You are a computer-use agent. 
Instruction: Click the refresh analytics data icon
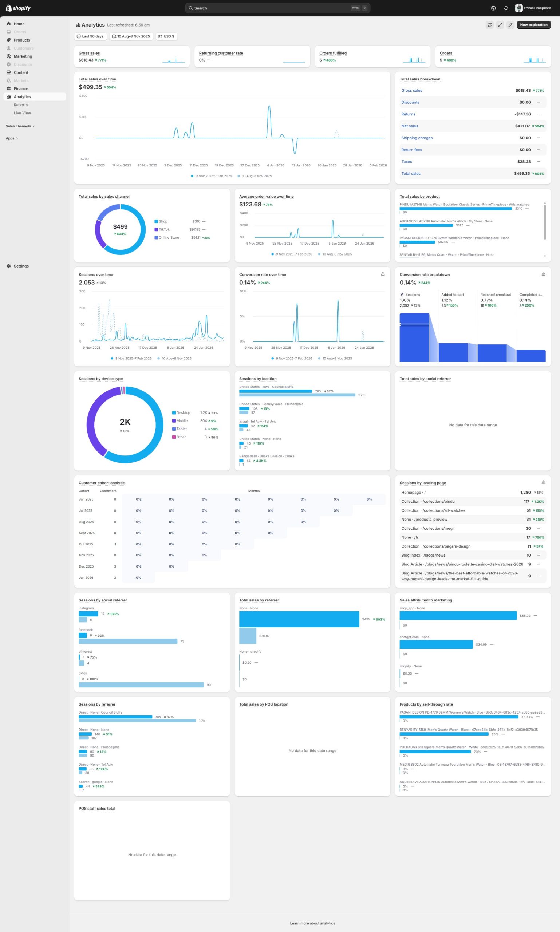pyautogui.click(x=489, y=25)
